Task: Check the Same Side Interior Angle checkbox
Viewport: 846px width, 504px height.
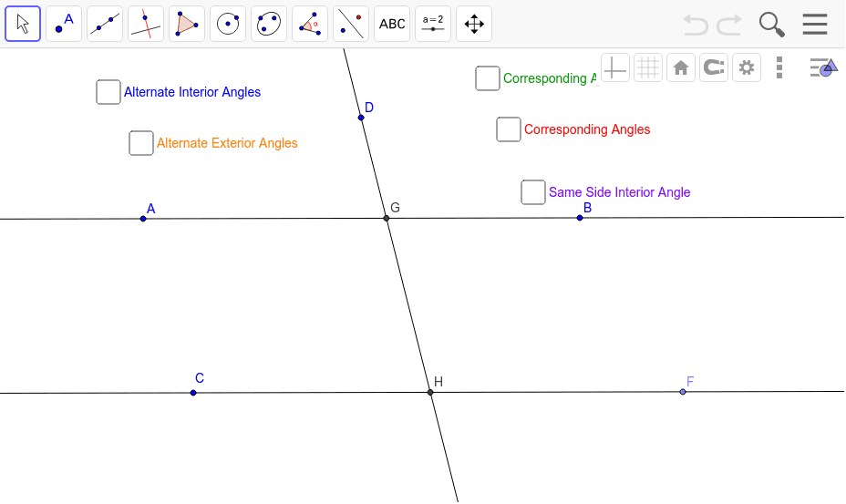Action: [533, 192]
